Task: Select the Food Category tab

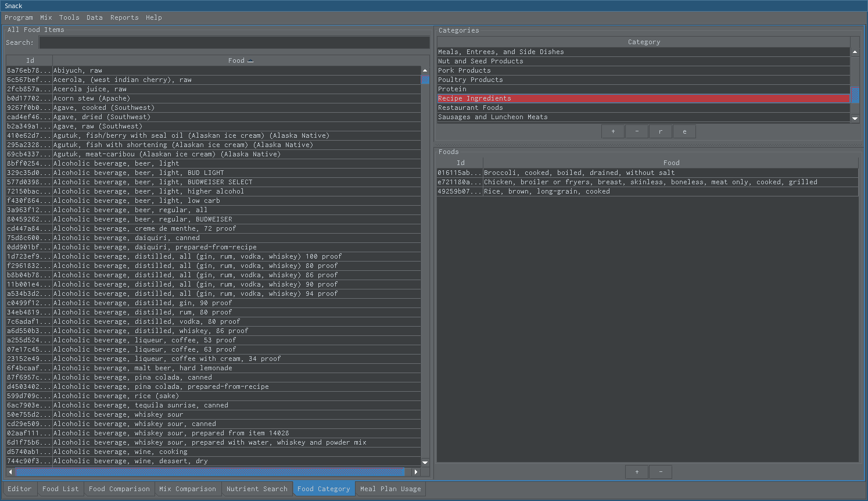Action: 324,489
